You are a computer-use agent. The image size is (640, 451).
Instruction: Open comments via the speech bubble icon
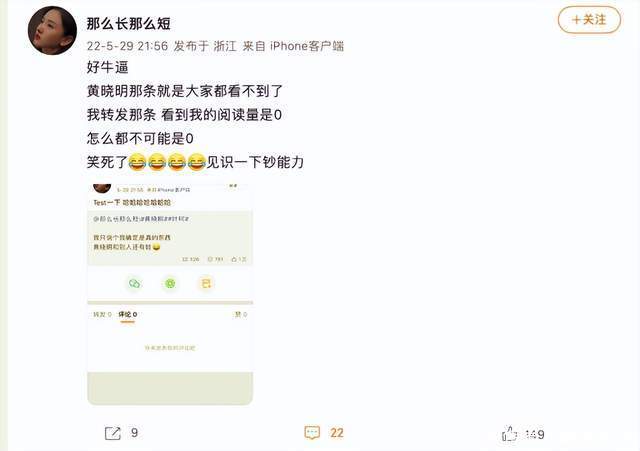coord(312,433)
